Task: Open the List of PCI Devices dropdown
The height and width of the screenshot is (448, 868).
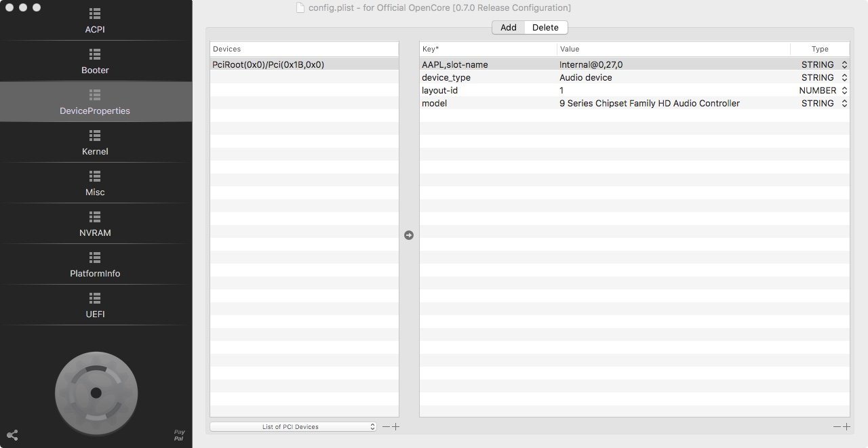Action: tap(293, 426)
